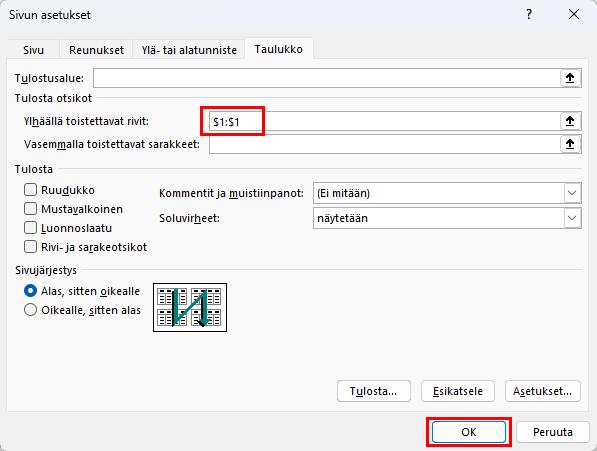Screen dimensions: 597x451
Task: Go to Ylä- tai alatunniste tab
Action: coord(189,50)
